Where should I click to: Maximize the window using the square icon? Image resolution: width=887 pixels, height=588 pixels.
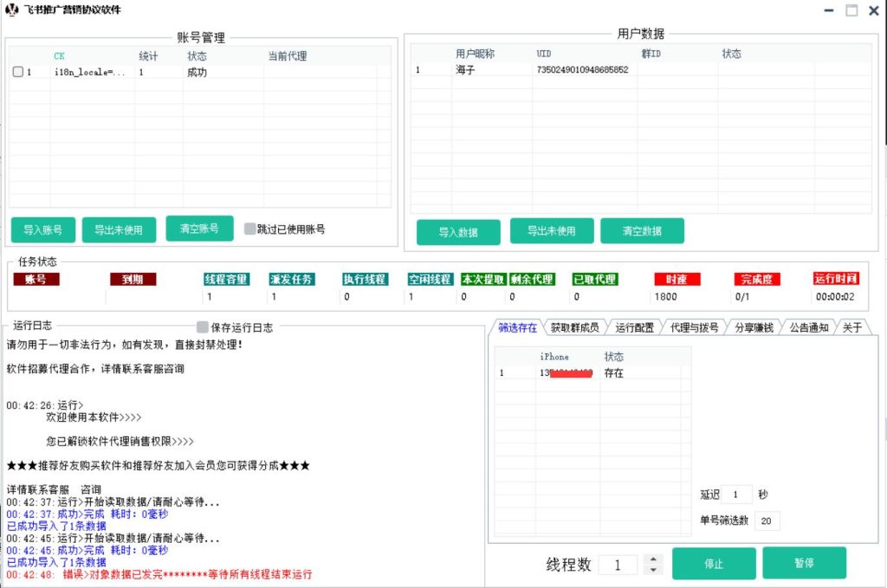(x=851, y=10)
